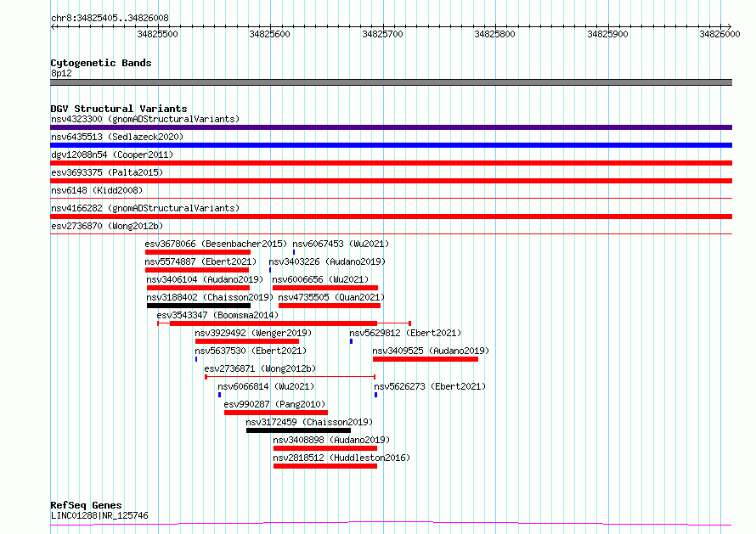Click the purple nsv4323300 gnomAD variant bar
The image size is (756, 534).
point(391,127)
